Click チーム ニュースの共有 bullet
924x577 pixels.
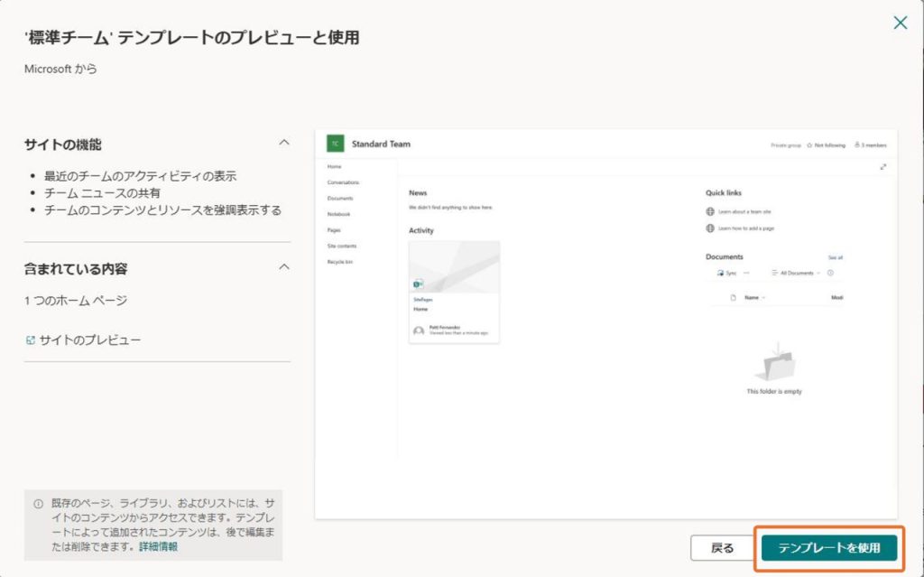(102, 193)
